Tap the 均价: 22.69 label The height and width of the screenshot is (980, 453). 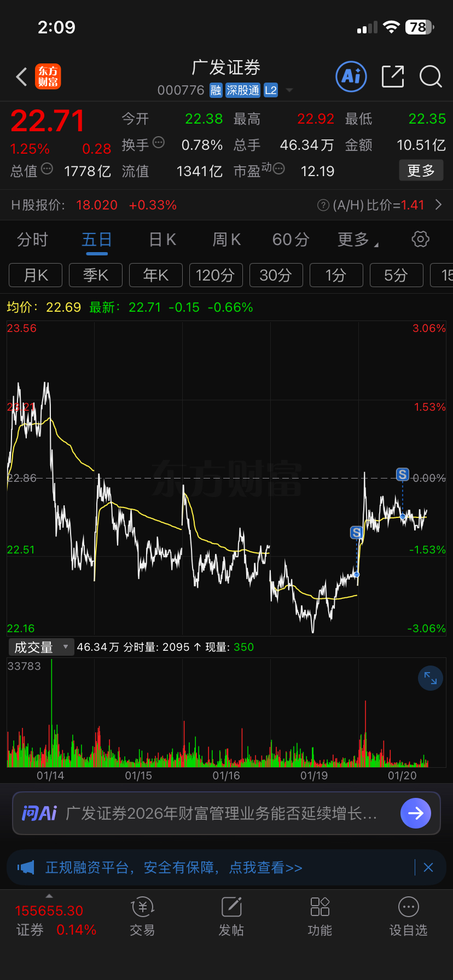point(44,307)
